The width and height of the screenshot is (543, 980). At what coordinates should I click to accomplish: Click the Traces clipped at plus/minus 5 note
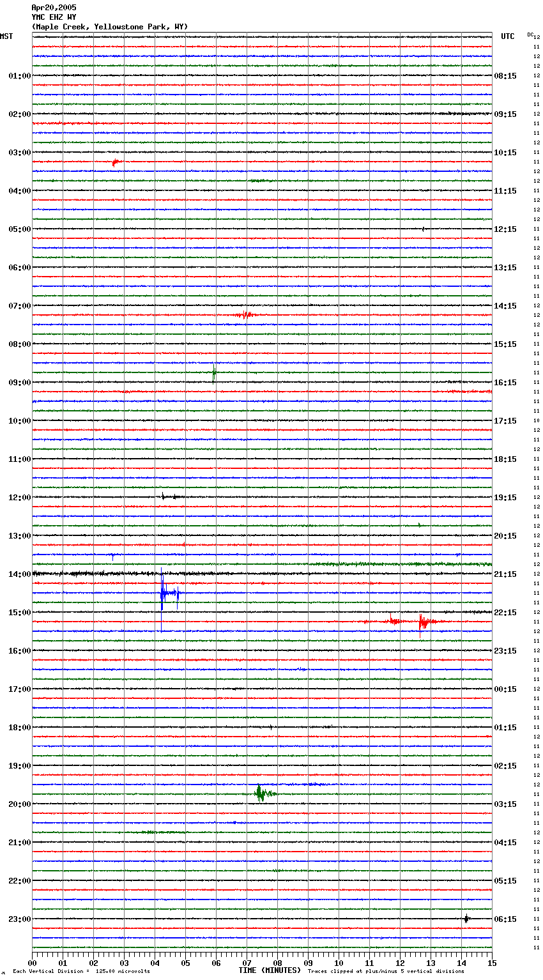(x=386, y=972)
